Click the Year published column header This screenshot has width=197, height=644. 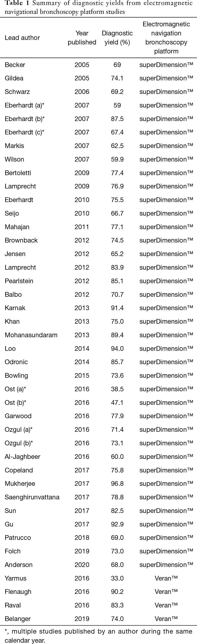(82, 38)
